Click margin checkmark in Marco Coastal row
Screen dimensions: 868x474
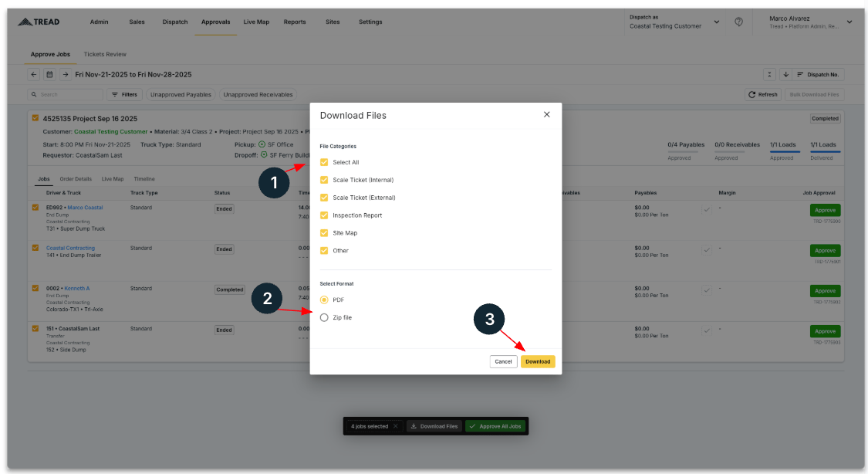pyautogui.click(x=706, y=209)
